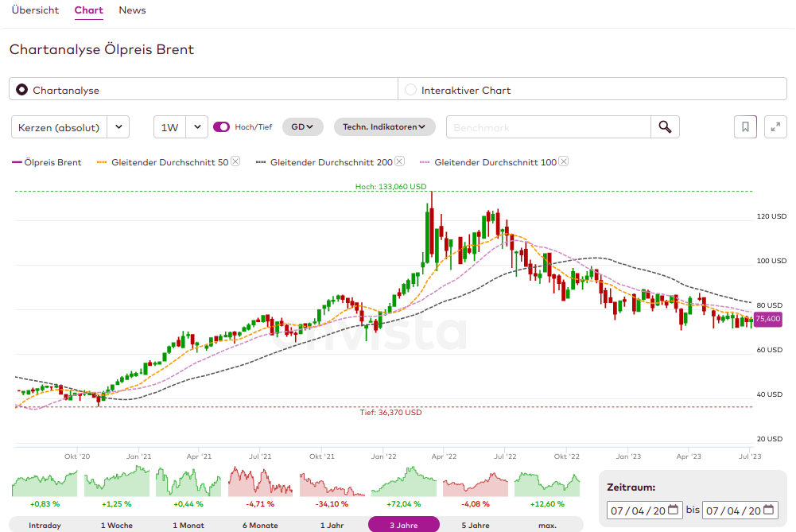Viewport: 796px width, 532px height.
Task: Click the Hoch: 133,060 USD label
Action: pyautogui.click(x=391, y=186)
